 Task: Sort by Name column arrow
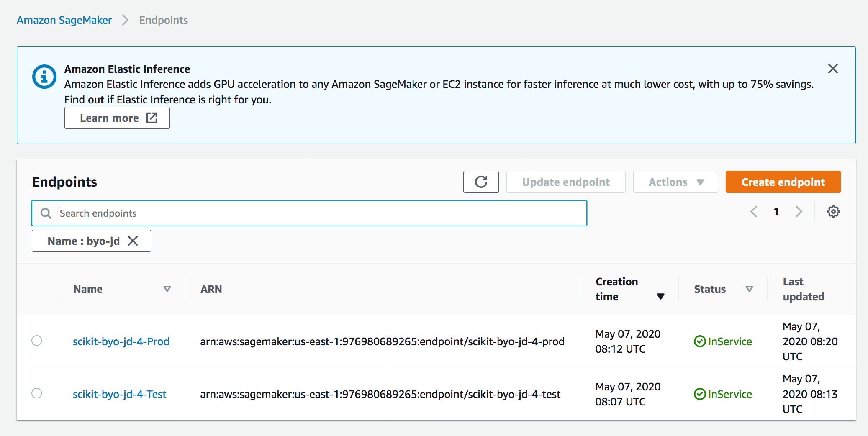point(167,289)
